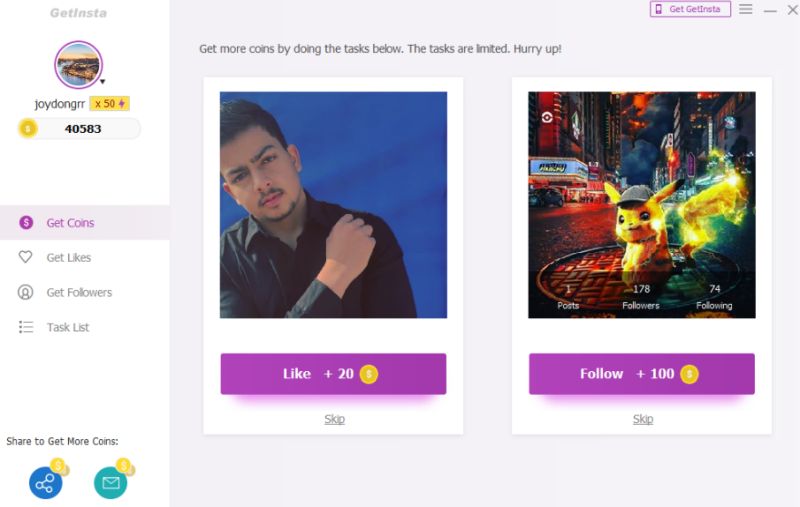
Task: Click the Get GetInsta mobile button
Action: coord(690,9)
